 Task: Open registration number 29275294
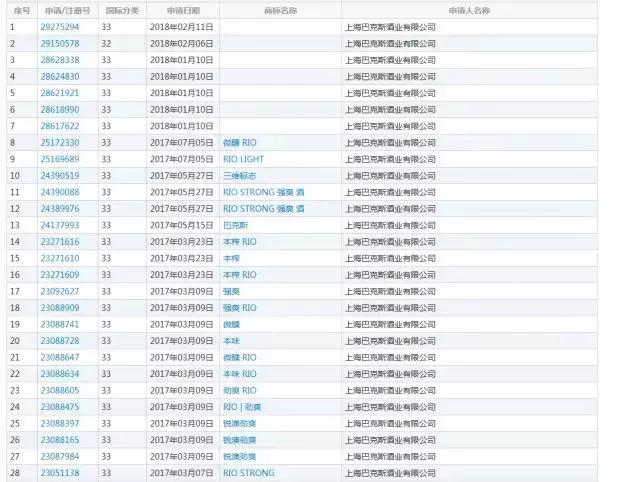pyautogui.click(x=60, y=27)
